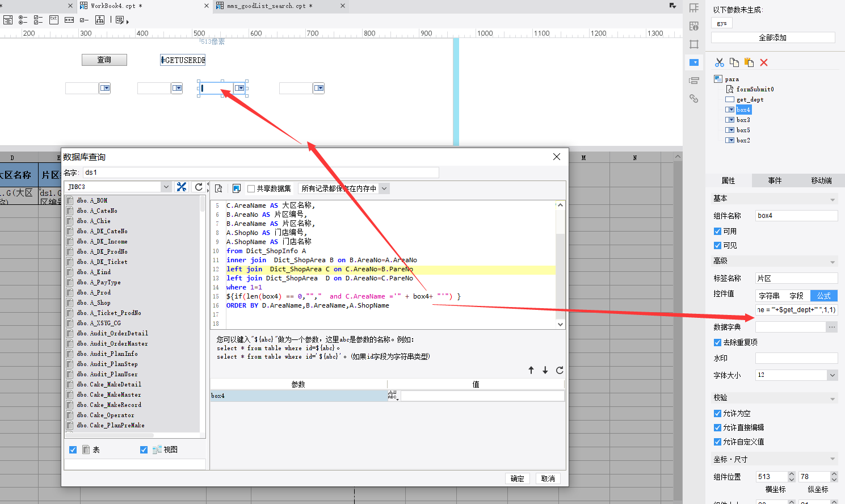This screenshot has width=845, height=504.
Task: Open the 字体大小 12 dropdown
Action: [x=833, y=375]
